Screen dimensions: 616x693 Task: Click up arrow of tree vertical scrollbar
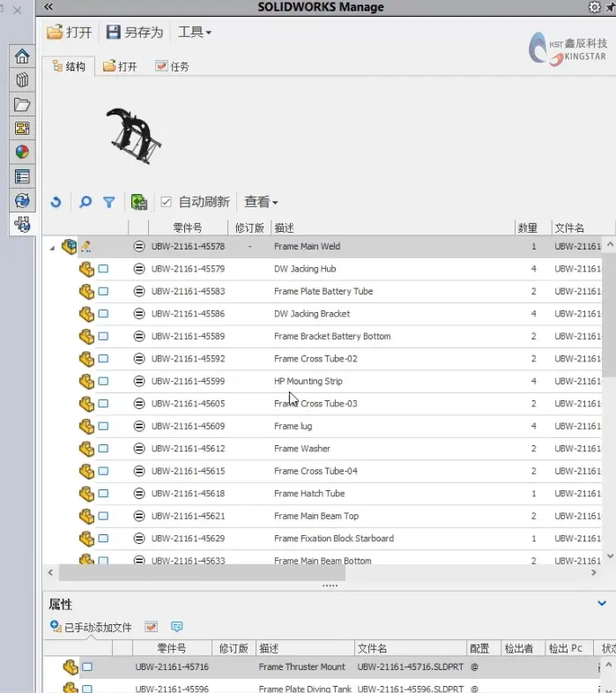[x=610, y=244]
